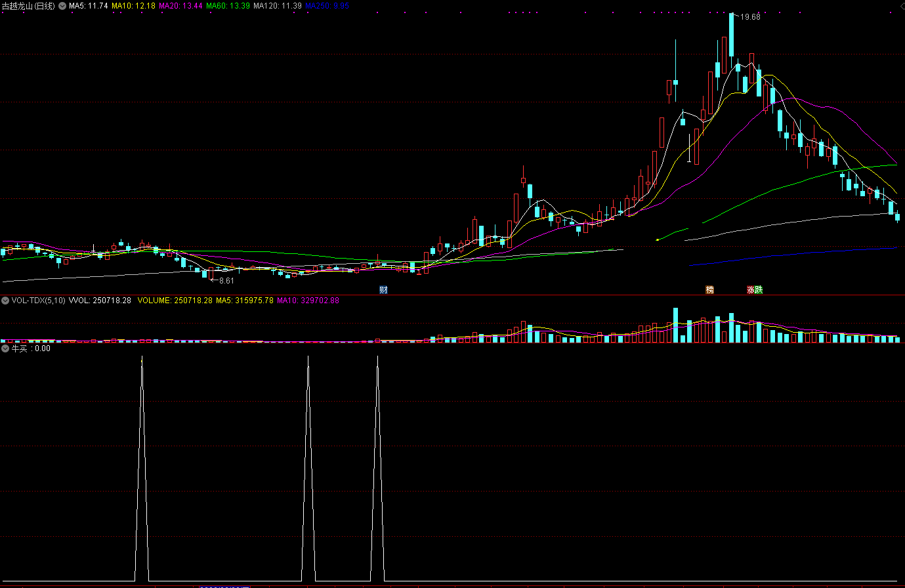
Task: Select the 古越龙山 (日线) chart title
Action: pyautogui.click(x=28, y=6)
